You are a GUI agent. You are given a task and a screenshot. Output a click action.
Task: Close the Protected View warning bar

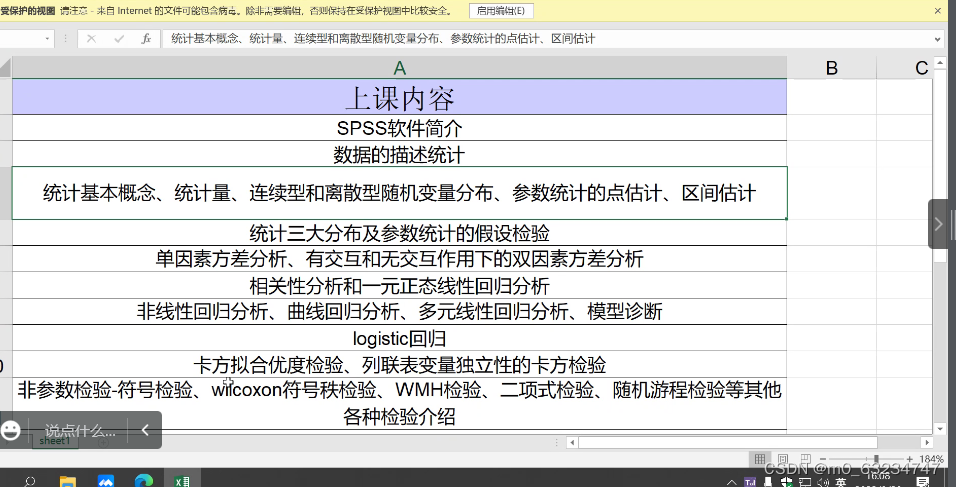tap(938, 10)
